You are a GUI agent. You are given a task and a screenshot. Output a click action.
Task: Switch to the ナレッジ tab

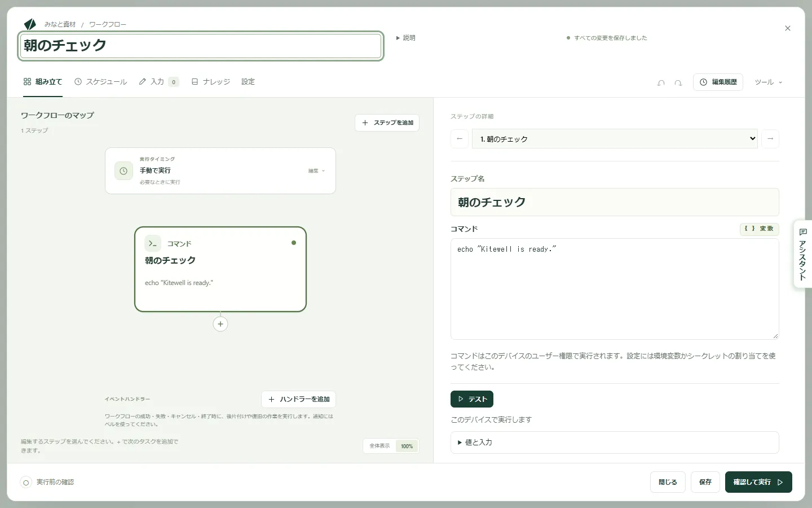(x=211, y=82)
